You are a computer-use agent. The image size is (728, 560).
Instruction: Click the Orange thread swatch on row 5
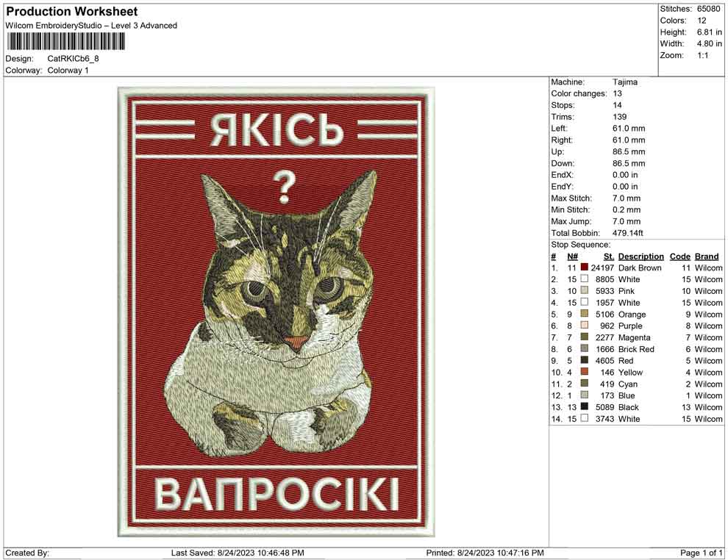pyautogui.click(x=583, y=314)
